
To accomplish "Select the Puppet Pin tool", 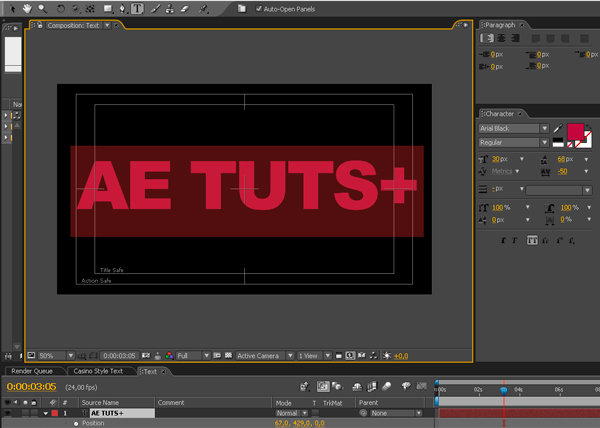I will [x=203, y=9].
